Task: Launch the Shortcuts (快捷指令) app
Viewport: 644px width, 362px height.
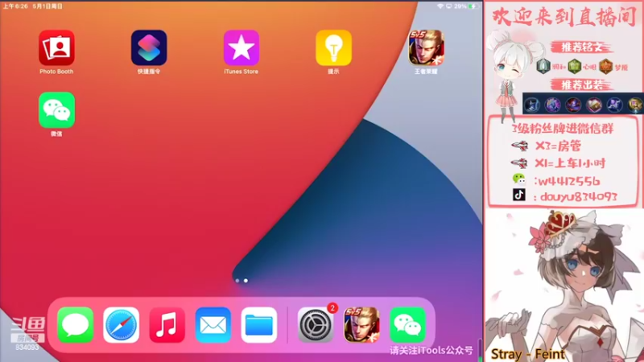Action: pyautogui.click(x=149, y=47)
